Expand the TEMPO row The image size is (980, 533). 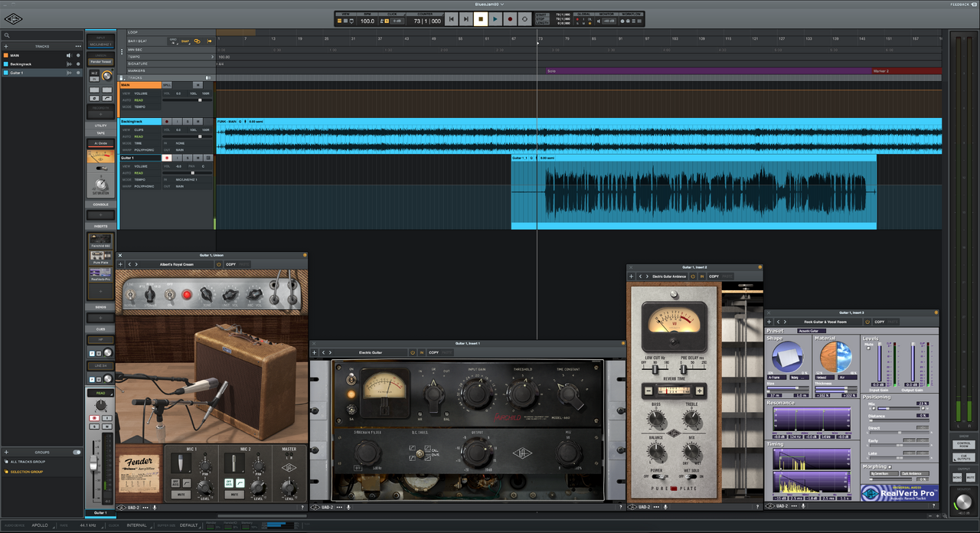click(x=212, y=56)
